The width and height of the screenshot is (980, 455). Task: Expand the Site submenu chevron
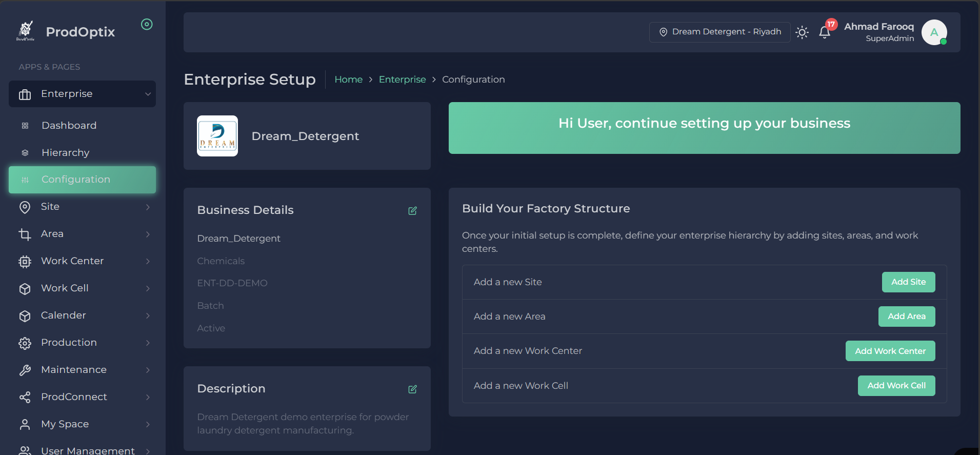pyautogui.click(x=148, y=207)
